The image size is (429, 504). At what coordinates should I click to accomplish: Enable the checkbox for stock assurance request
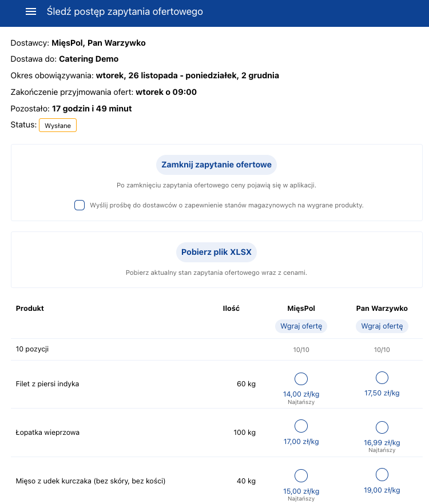[80, 205]
